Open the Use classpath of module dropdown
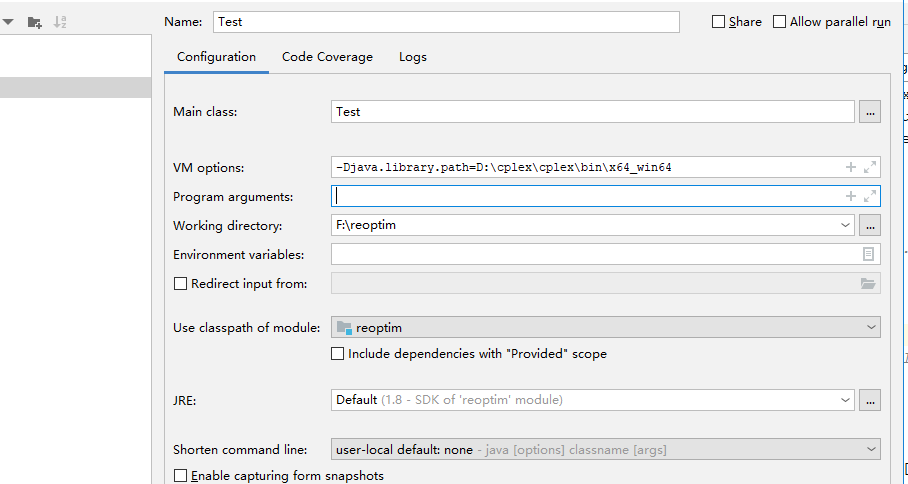Viewport: 908px width, 484px height. click(x=870, y=327)
